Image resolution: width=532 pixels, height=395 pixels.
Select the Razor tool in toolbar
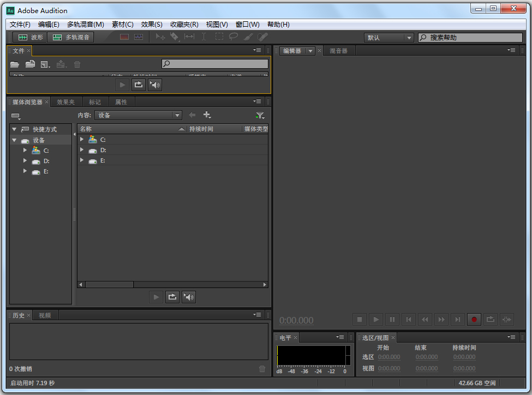tap(175, 37)
